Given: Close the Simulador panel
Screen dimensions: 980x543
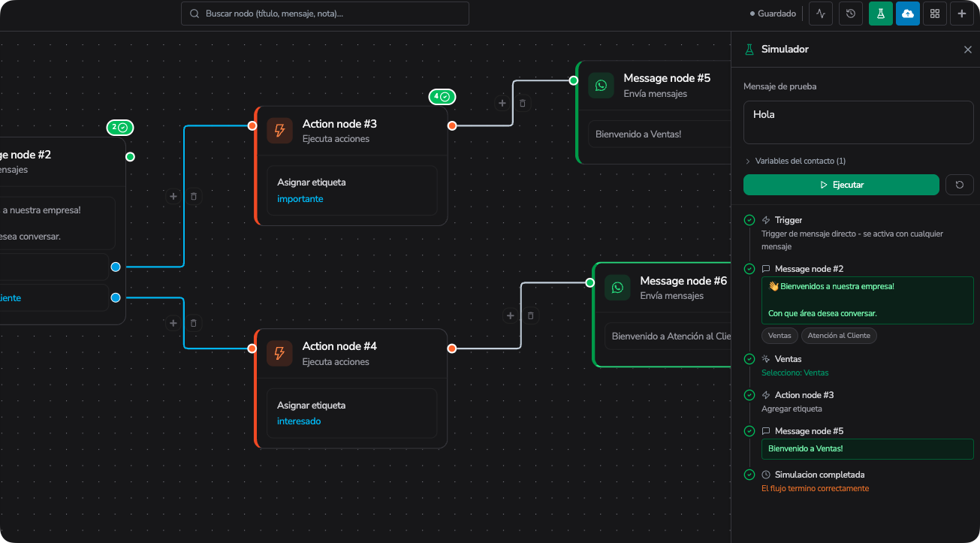Looking at the screenshot, I should [968, 50].
